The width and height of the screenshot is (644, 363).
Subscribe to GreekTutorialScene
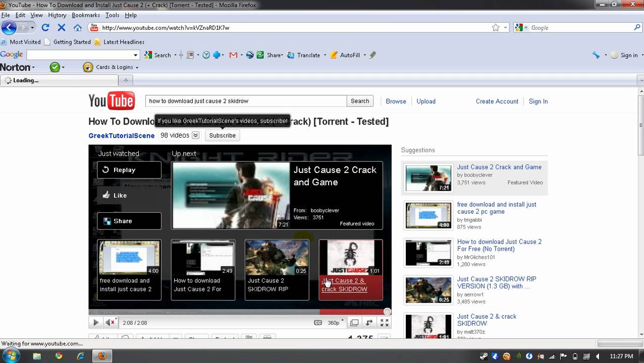tap(222, 135)
